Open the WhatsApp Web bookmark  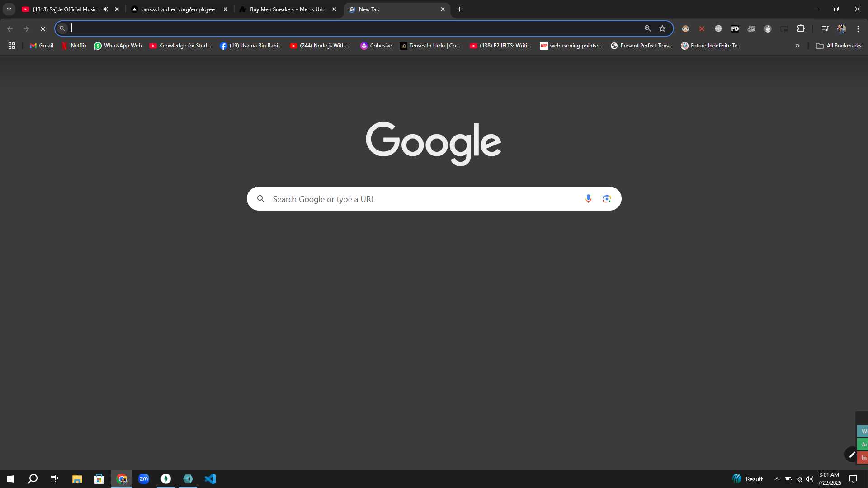click(118, 46)
